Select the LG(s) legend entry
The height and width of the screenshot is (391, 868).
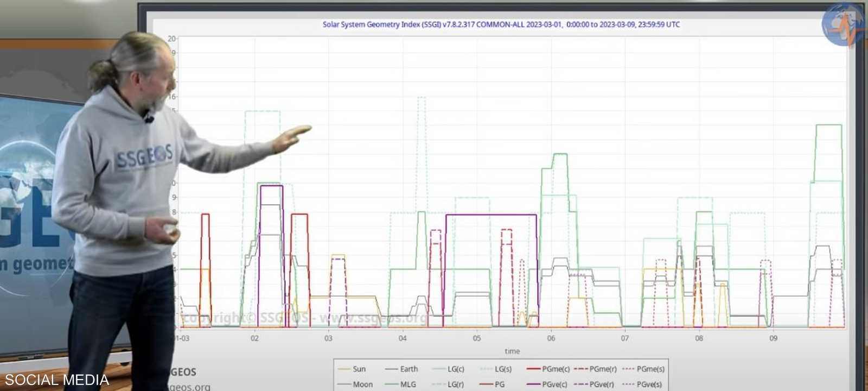pyautogui.click(x=496, y=369)
